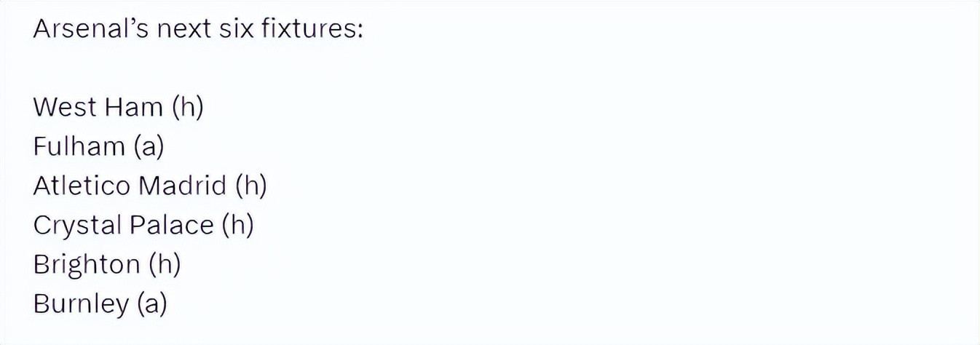Click the word "Crystal" in the list

76,226
